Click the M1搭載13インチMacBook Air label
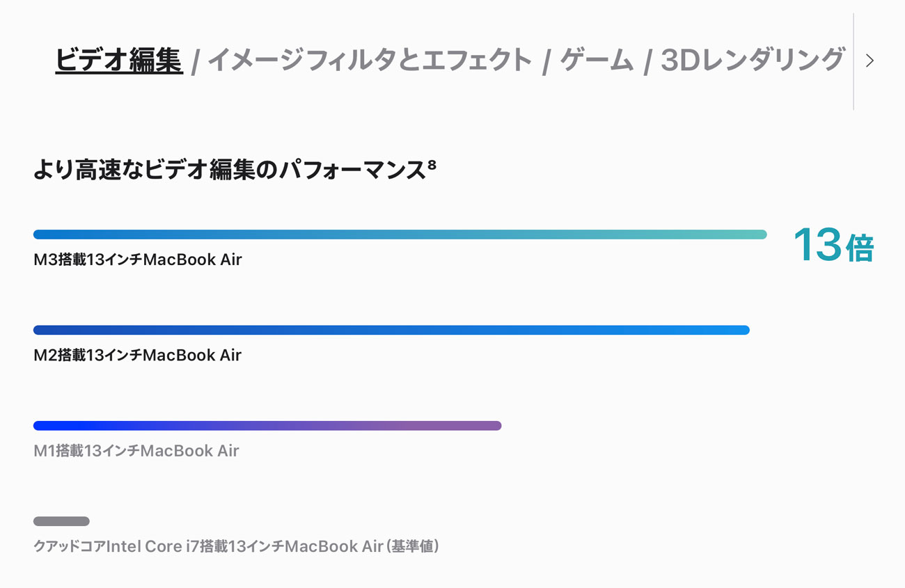Viewport: 905px width, 588px height. click(136, 451)
